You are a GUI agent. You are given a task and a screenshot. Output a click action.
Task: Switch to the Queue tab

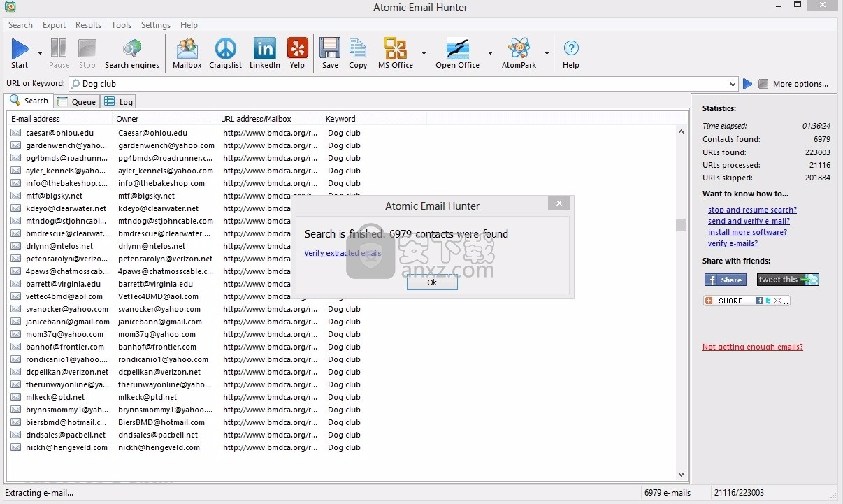click(x=77, y=101)
